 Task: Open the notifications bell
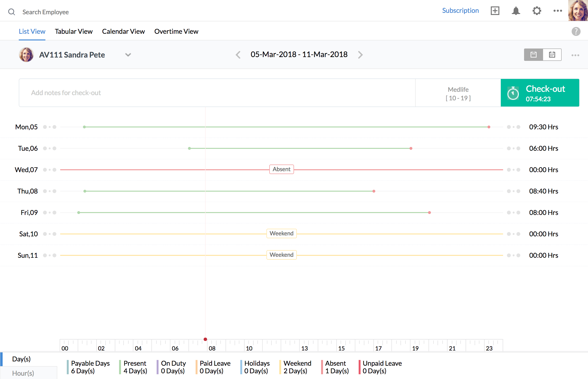[x=516, y=11]
